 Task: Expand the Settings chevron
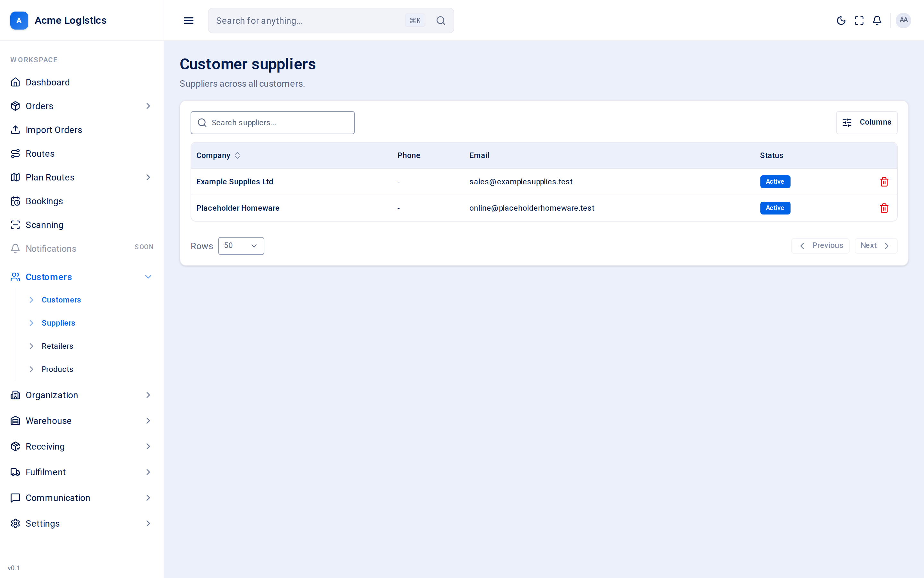[x=148, y=523]
